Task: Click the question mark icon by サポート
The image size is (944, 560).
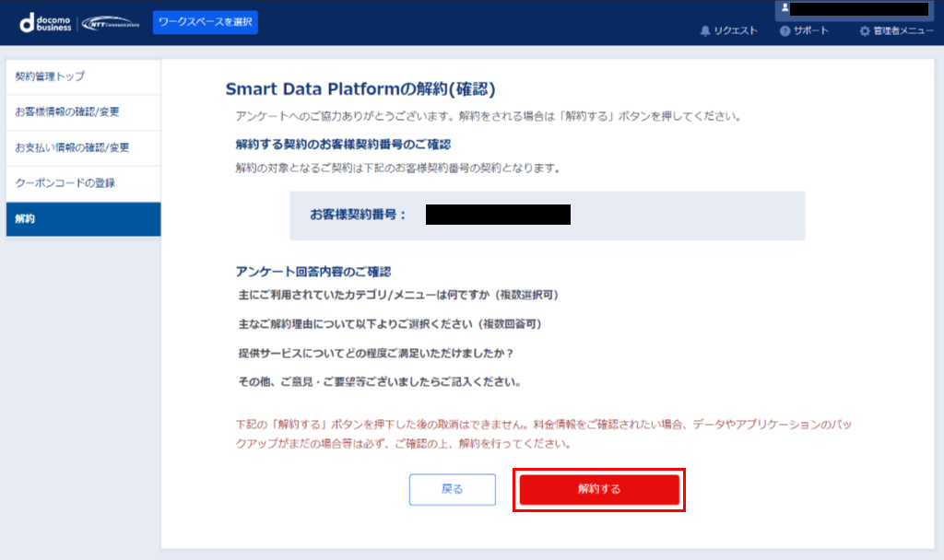Action: pos(785,31)
